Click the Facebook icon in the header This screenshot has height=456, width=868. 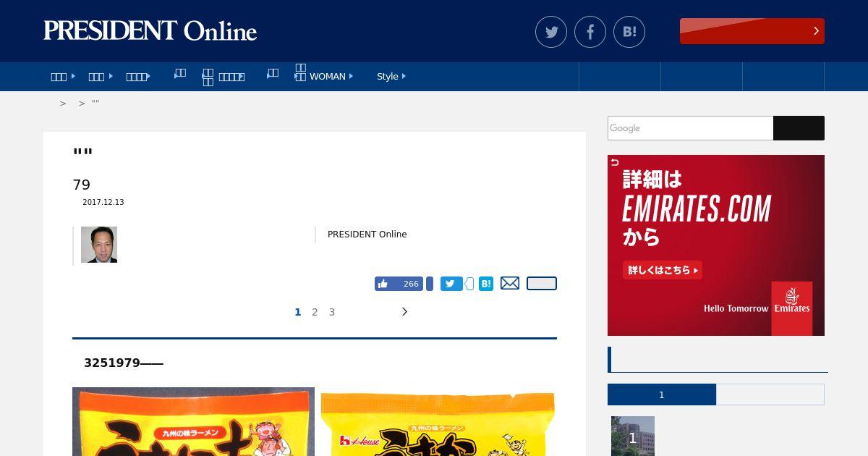pos(590,32)
